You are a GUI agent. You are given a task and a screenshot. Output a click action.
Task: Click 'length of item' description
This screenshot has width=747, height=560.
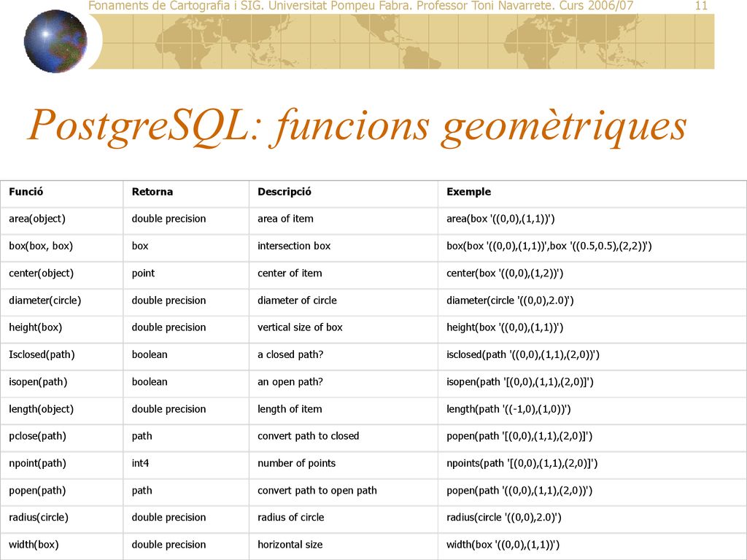coord(290,409)
